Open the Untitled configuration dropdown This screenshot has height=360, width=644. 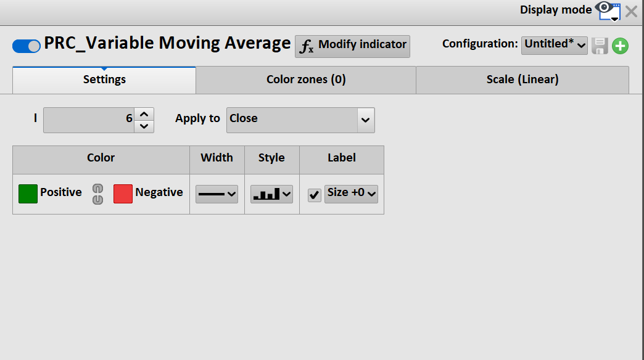554,45
